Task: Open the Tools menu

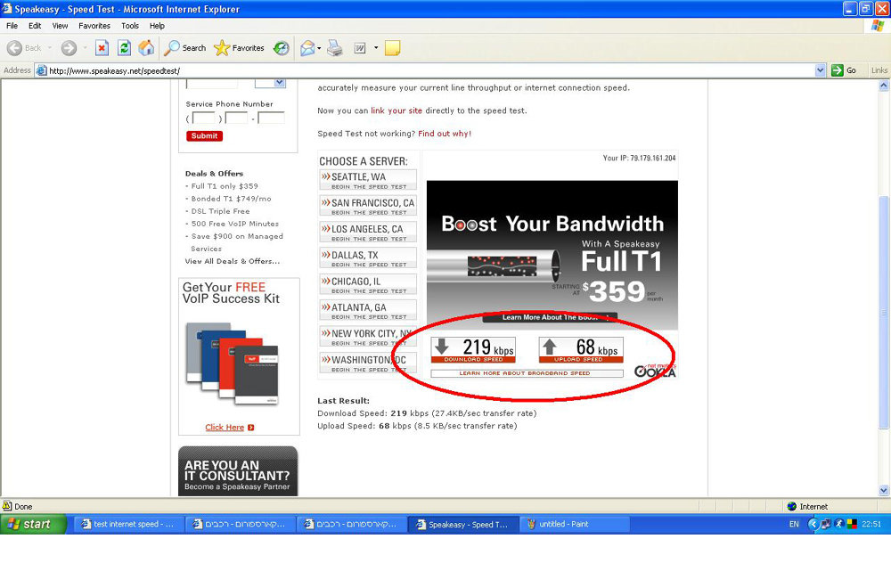Action: point(129,26)
